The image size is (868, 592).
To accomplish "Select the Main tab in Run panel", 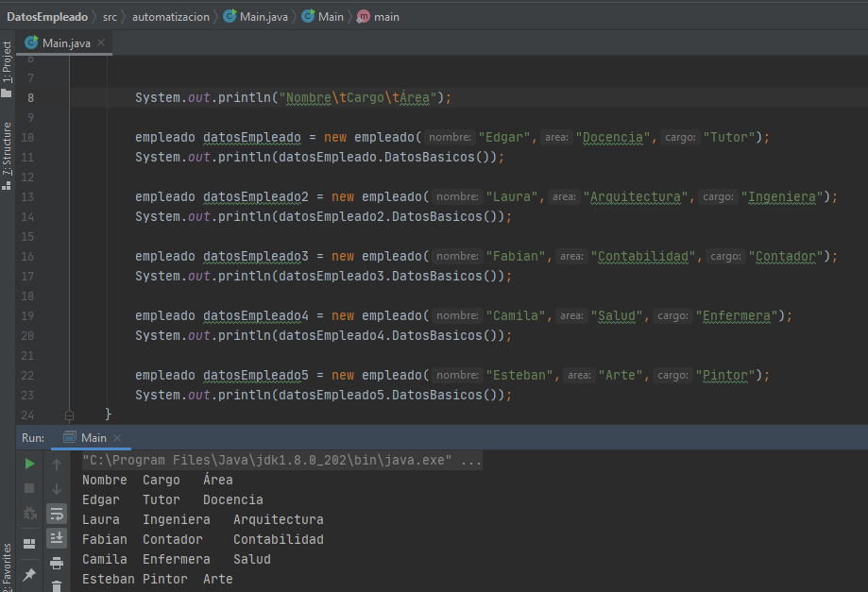I will pos(93,438).
